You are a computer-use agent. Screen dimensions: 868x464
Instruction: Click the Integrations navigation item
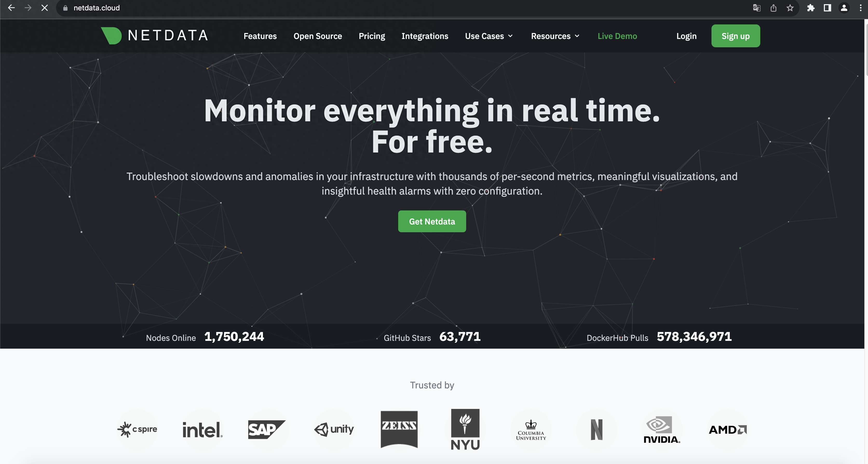(x=425, y=36)
